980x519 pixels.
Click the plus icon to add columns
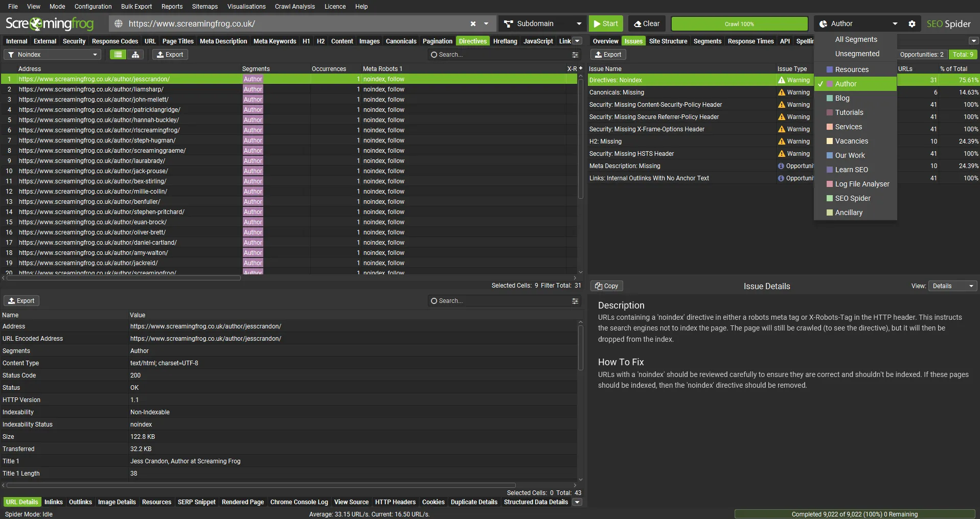(580, 68)
